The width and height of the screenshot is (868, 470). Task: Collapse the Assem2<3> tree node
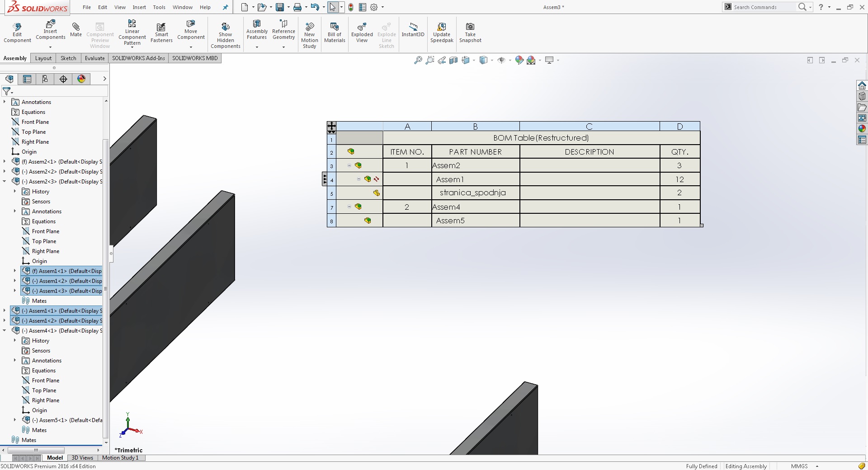click(x=5, y=182)
